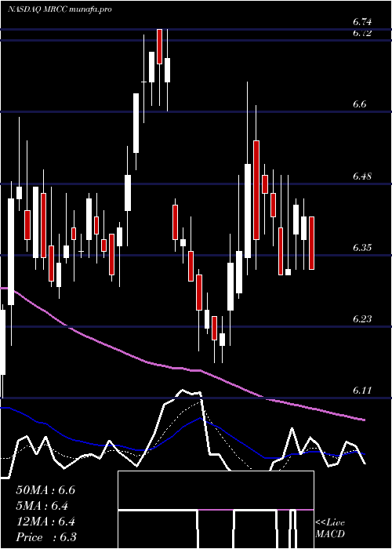Click the <<Live MACD label
The width and height of the screenshot is (392, 549).
(x=330, y=529)
